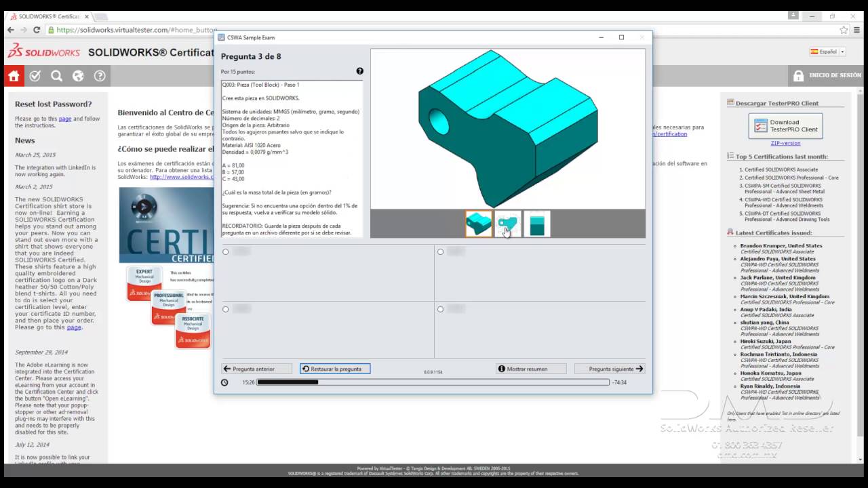Select the upper-left answer radio button

point(226,252)
